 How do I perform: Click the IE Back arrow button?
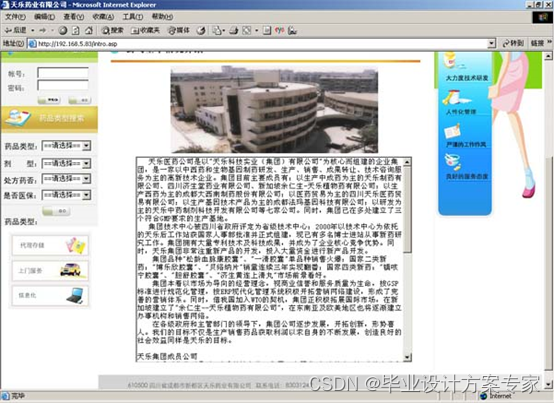coord(15,30)
